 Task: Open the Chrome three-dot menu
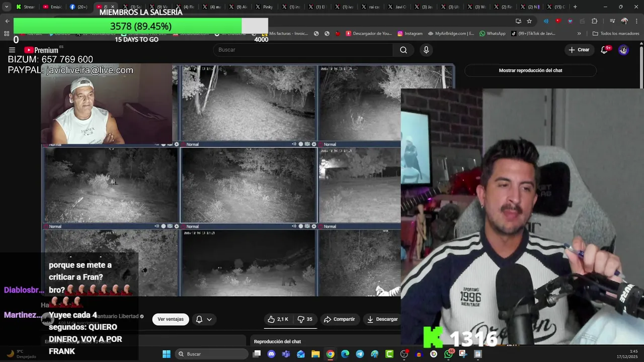coord(637,21)
